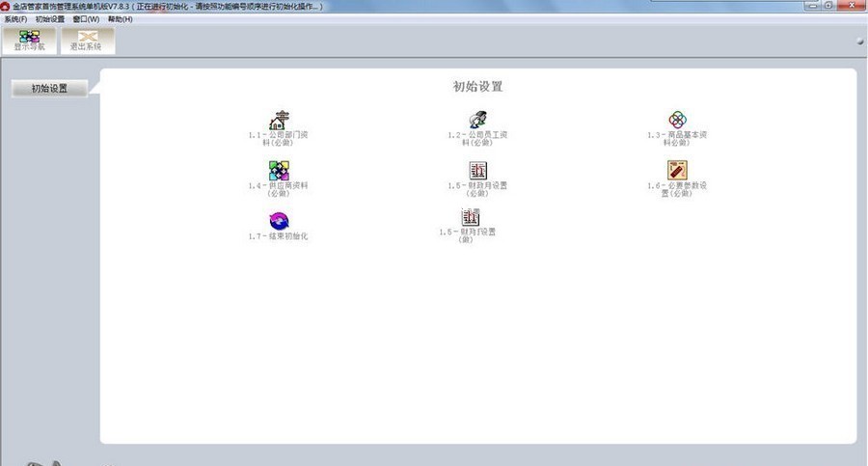Open the 系统(F) menu
This screenshot has height=466, width=868.
point(15,19)
